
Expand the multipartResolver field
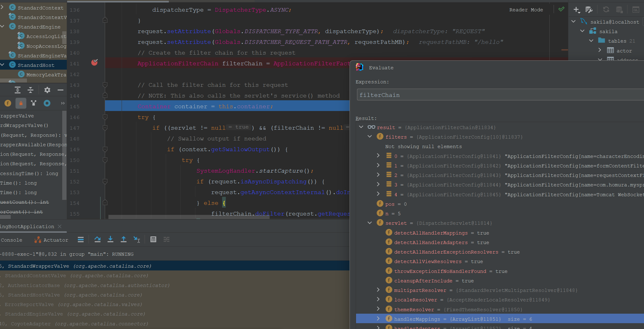(378, 290)
